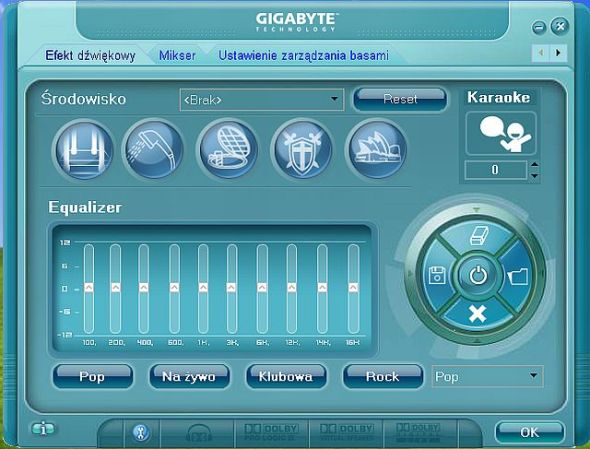Click the 400 Hz equalizer slider handle
590x449 pixels.
[x=143, y=288]
